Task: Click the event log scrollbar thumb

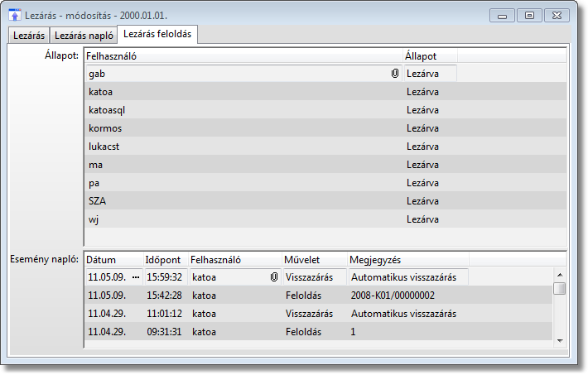Action: pyautogui.click(x=560, y=288)
